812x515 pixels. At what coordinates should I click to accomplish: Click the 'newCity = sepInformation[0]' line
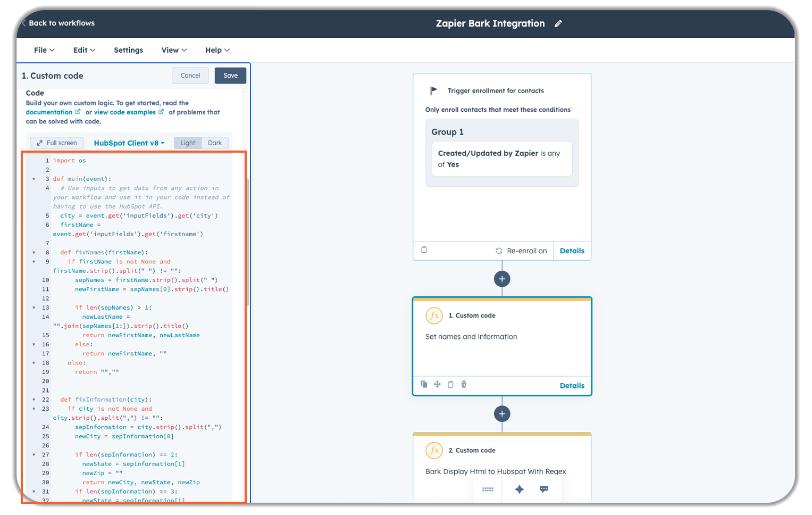click(x=124, y=436)
